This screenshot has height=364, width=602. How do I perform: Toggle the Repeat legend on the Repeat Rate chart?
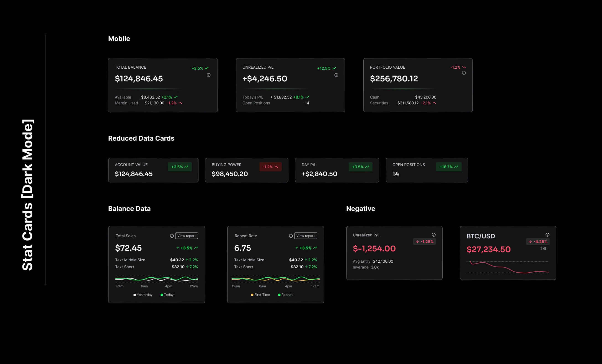coord(285,295)
